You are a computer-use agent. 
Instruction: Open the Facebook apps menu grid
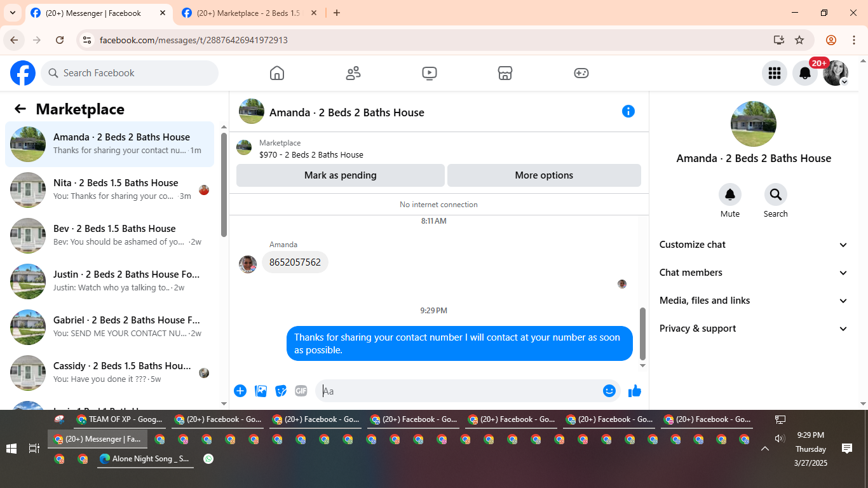pos(775,73)
